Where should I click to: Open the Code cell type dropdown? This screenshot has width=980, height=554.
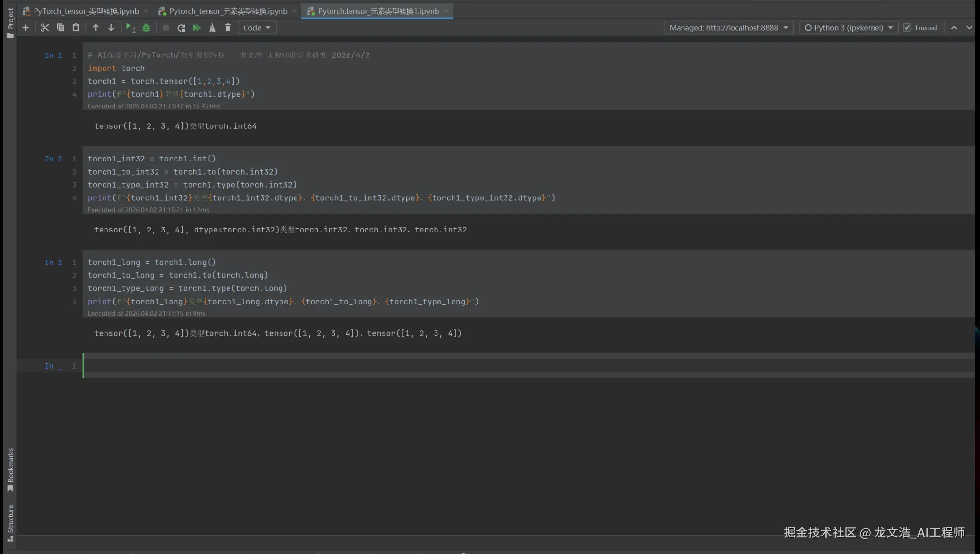[x=257, y=28]
